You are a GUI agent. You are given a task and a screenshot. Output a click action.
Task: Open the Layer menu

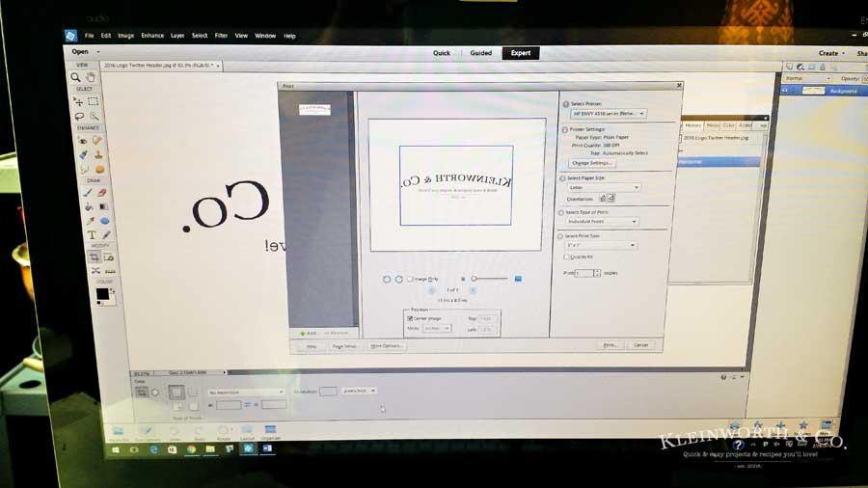(x=177, y=36)
